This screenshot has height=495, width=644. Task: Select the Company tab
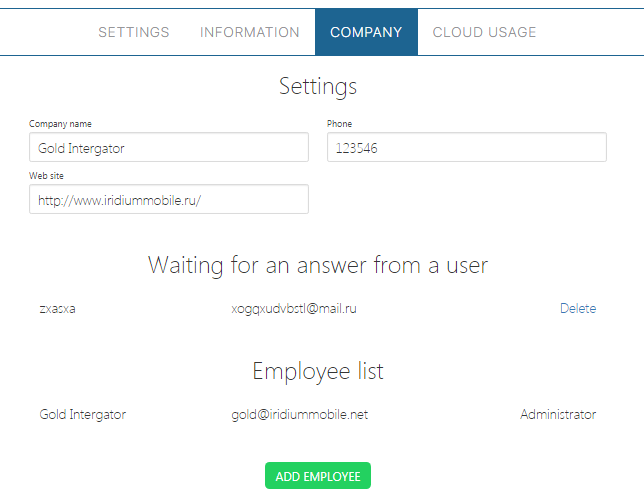pos(366,32)
